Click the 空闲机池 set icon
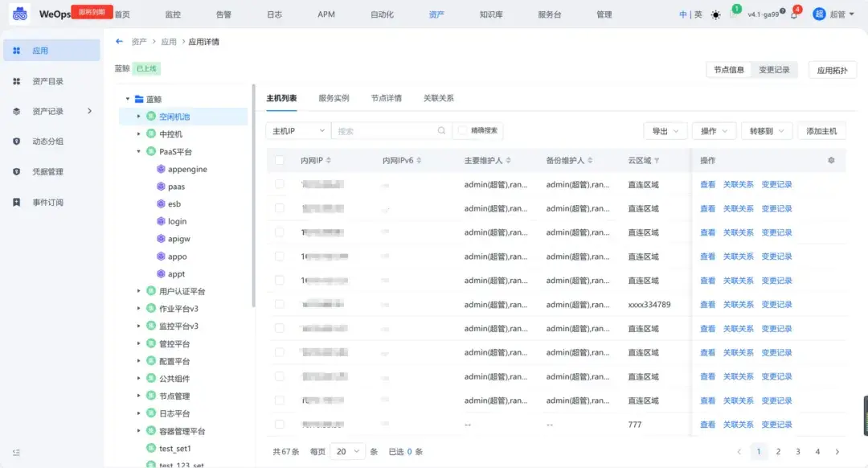868x468 pixels. (x=150, y=117)
